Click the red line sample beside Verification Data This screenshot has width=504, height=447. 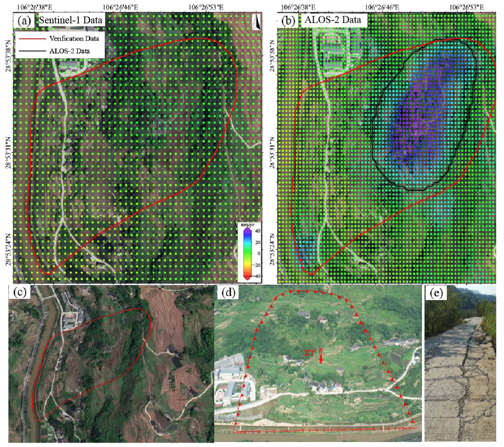[32, 39]
